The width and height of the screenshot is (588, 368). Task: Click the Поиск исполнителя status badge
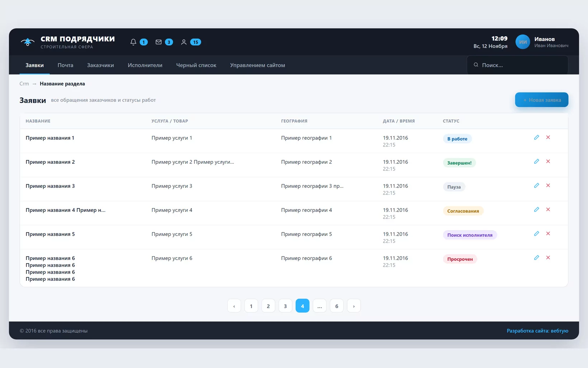pos(470,235)
